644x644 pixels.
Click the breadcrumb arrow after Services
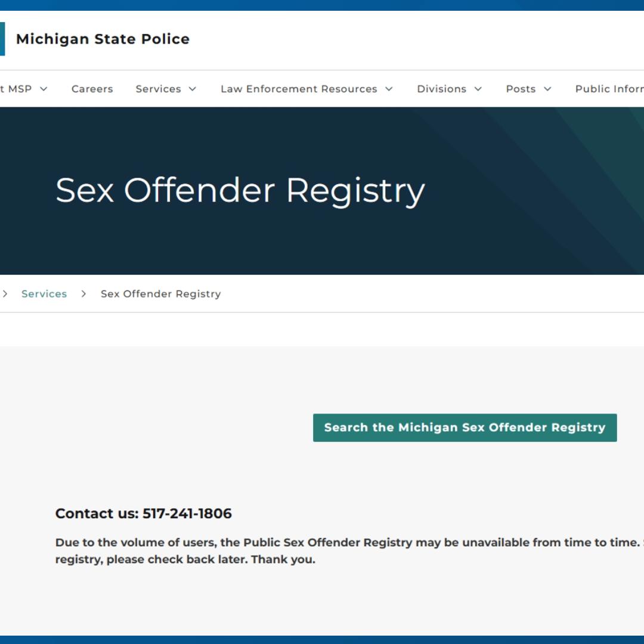pyautogui.click(x=83, y=293)
